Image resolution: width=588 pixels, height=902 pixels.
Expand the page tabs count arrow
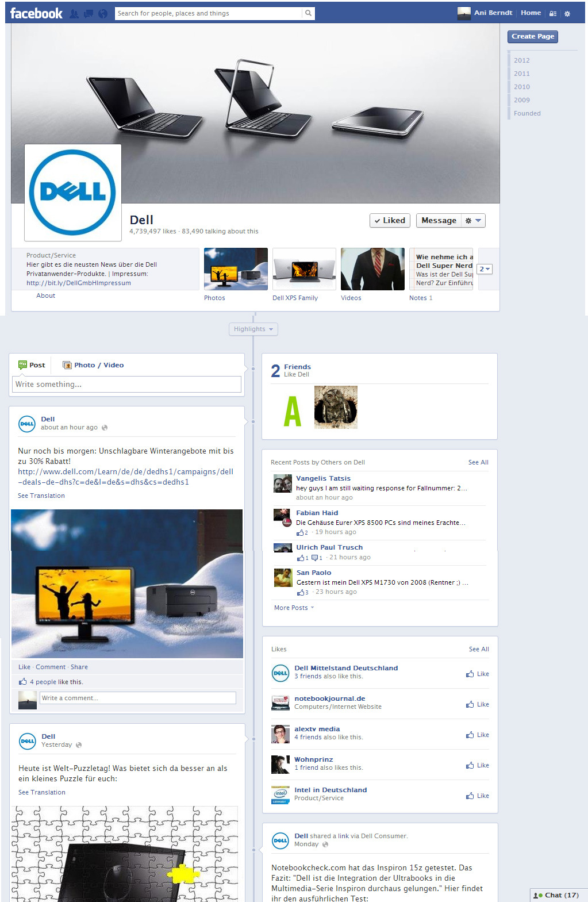[485, 269]
